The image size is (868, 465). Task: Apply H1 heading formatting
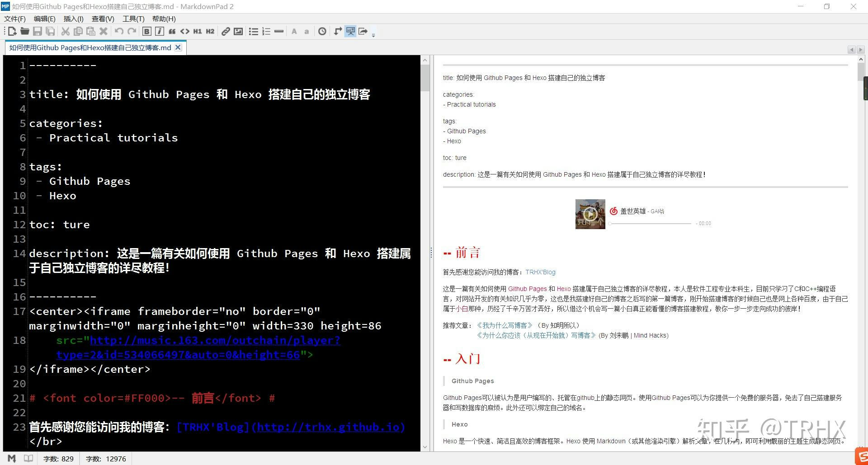pos(197,31)
